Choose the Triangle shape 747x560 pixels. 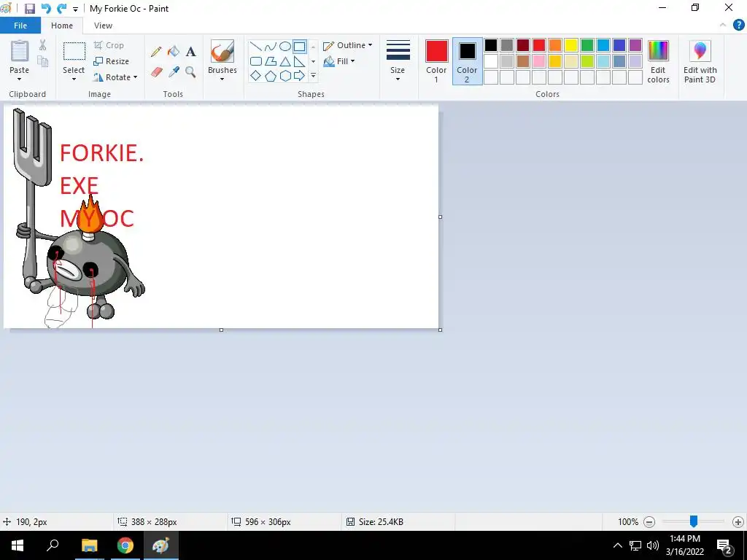pos(285,61)
